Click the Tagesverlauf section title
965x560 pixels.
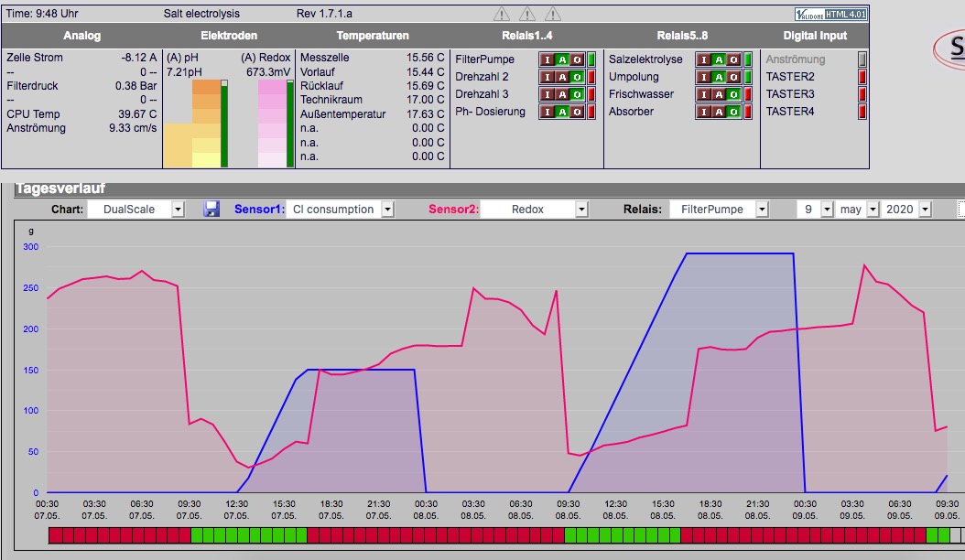point(60,188)
